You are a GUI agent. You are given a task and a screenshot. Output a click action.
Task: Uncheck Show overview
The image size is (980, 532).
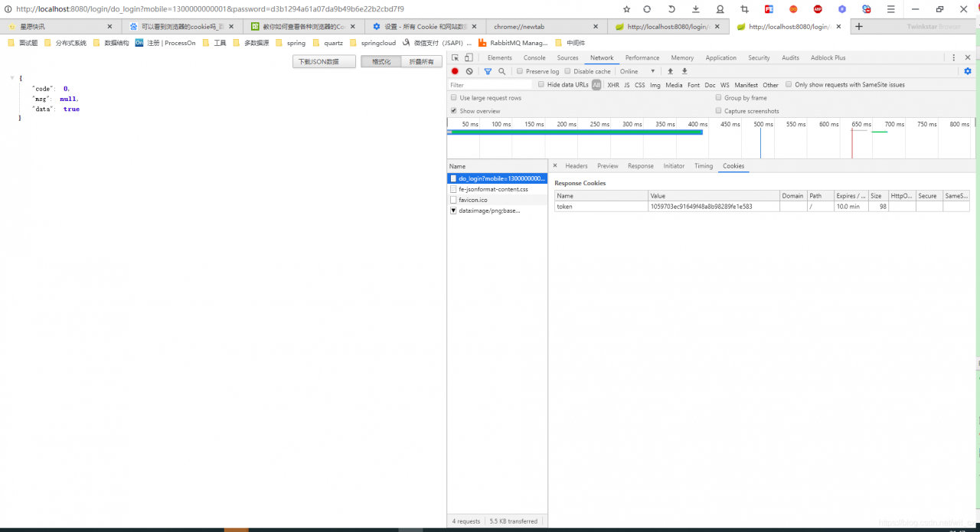click(454, 111)
